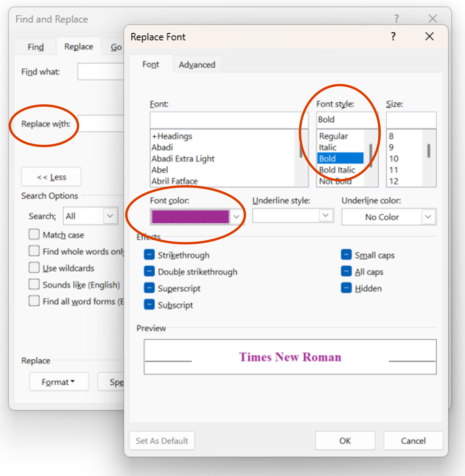The image size is (465, 476).
Task: Close the Replace Font dialog
Action: click(x=429, y=37)
